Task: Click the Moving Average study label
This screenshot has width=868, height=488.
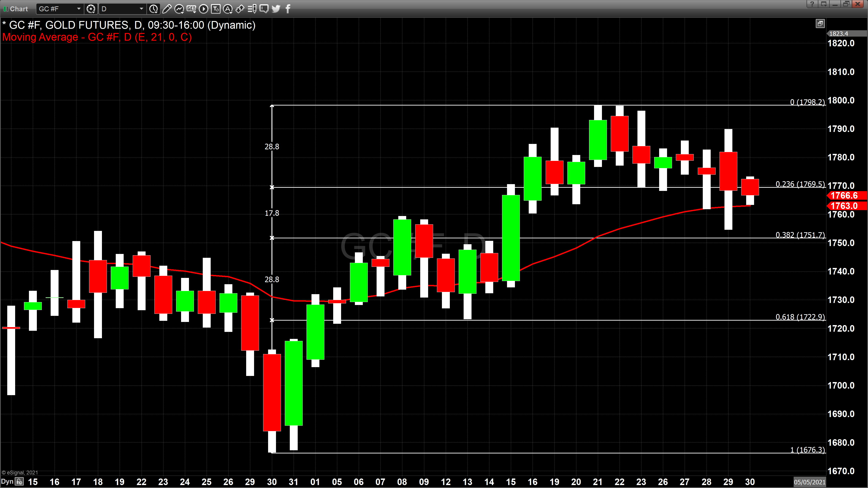Action: tap(97, 37)
